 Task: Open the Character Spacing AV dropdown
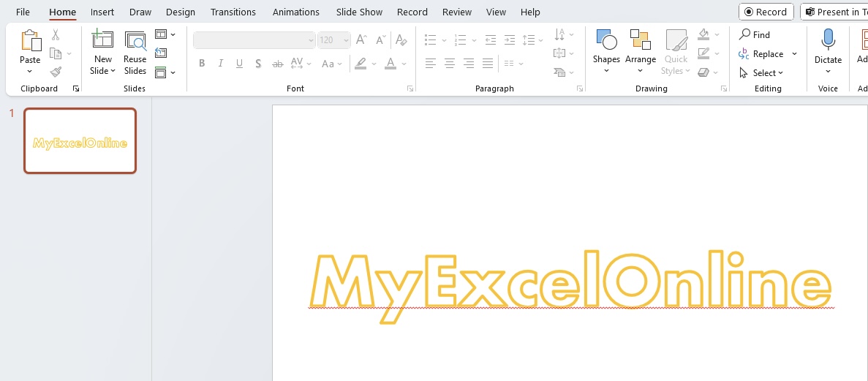tap(301, 64)
